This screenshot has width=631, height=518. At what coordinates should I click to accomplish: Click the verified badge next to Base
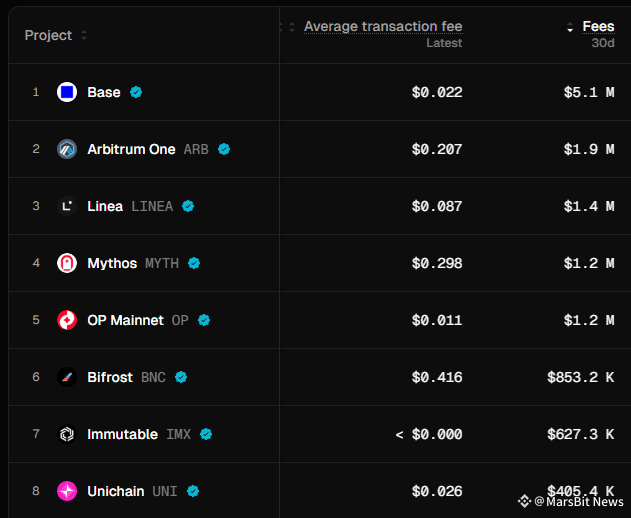click(x=136, y=92)
